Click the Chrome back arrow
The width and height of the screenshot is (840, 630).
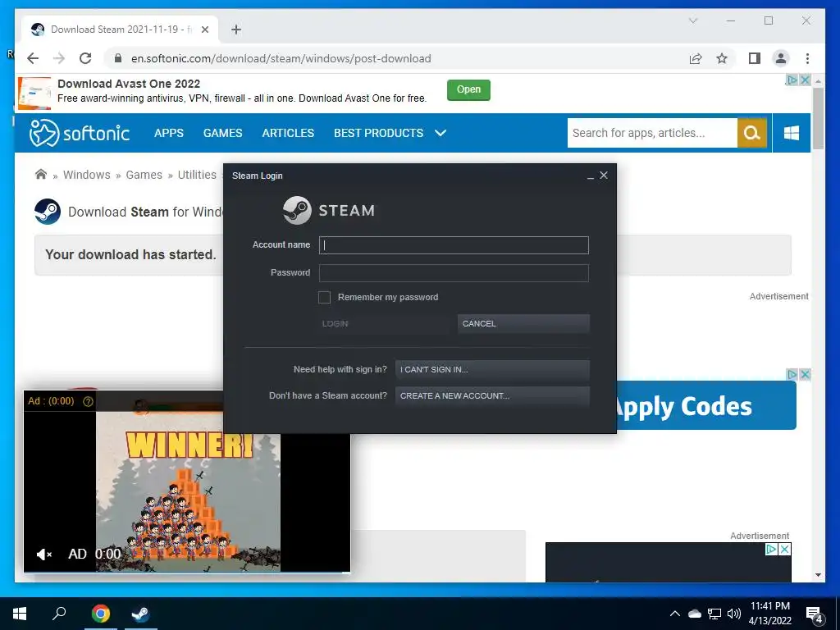[x=33, y=58]
